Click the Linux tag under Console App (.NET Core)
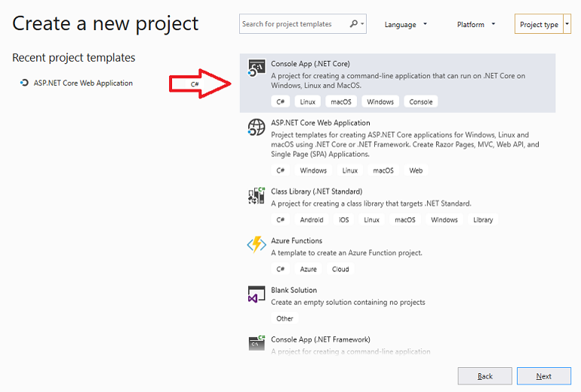581x392 pixels. pos(308,102)
